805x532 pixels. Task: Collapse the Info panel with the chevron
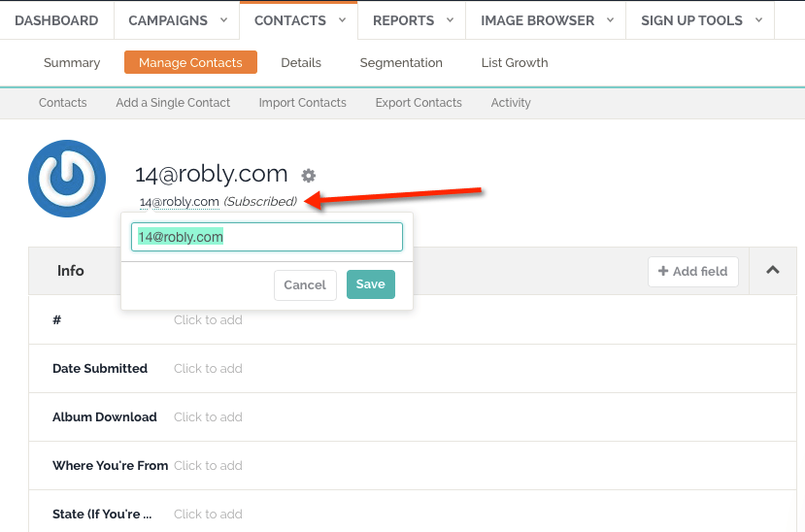pyautogui.click(x=773, y=270)
